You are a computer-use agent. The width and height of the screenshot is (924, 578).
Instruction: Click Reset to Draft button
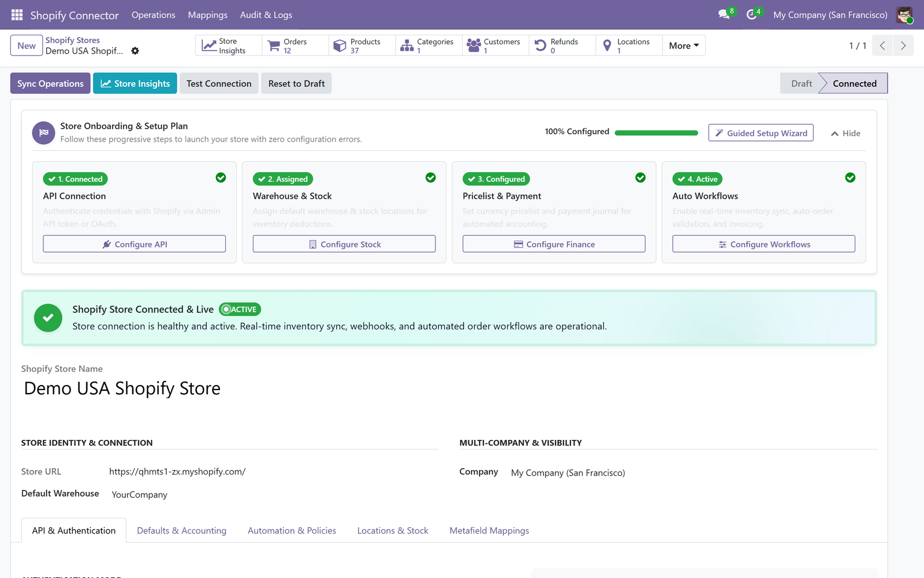click(296, 83)
